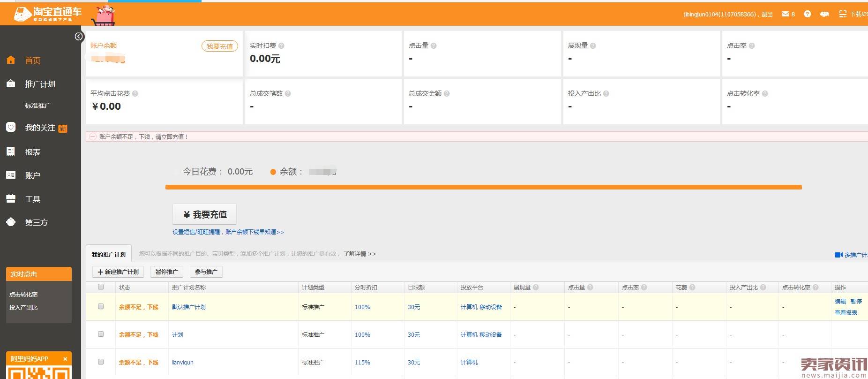Show the help tip for the 展现量 summary card
Screen dimensions: 868x379
593,45
